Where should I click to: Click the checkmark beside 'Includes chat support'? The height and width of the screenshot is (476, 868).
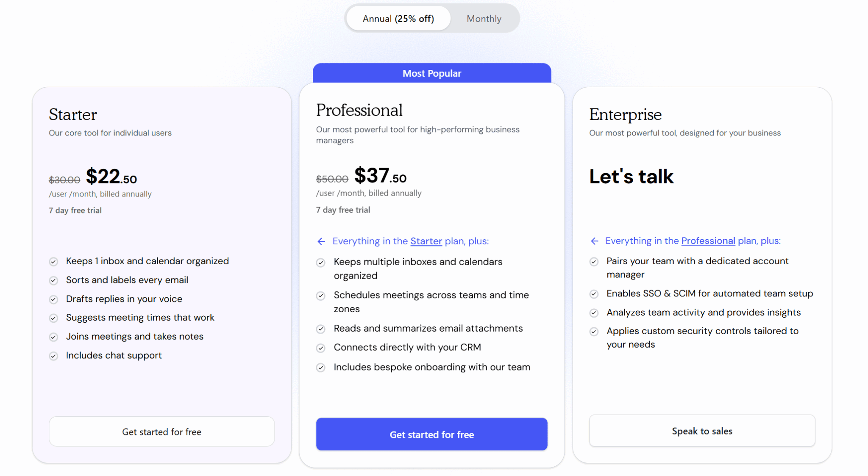tap(53, 356)
